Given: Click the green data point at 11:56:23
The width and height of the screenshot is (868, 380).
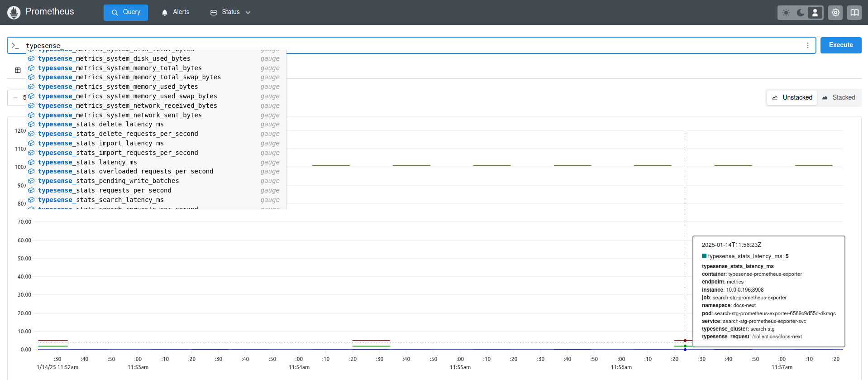Looking at the screenshot, I should (685, 346).
